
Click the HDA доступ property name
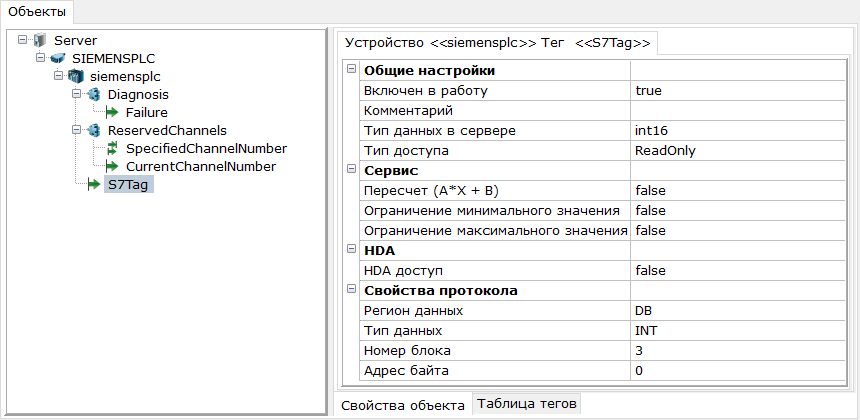click(403, 271)
